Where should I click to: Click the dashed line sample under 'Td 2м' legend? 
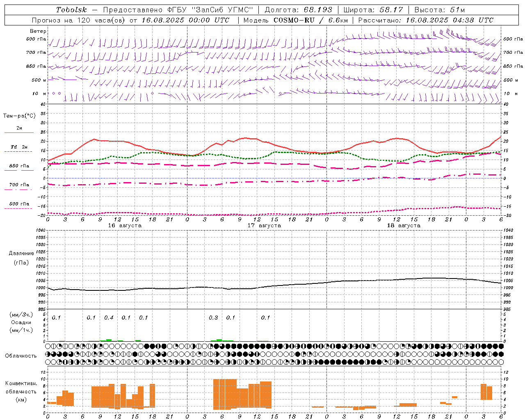(18, 152)
